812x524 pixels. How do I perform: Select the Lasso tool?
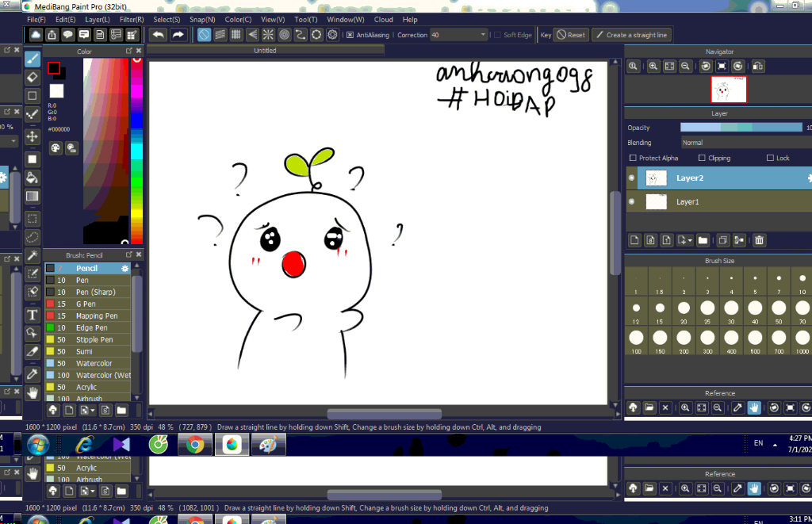(32, 237)
